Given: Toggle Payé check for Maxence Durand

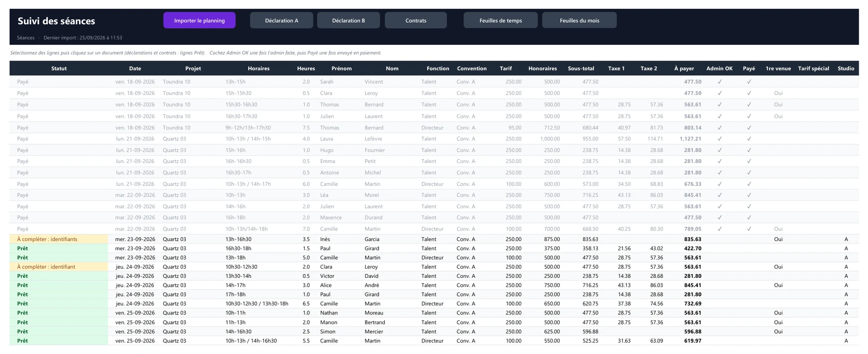Looking at the screenshot, I should tap(749, 218).
